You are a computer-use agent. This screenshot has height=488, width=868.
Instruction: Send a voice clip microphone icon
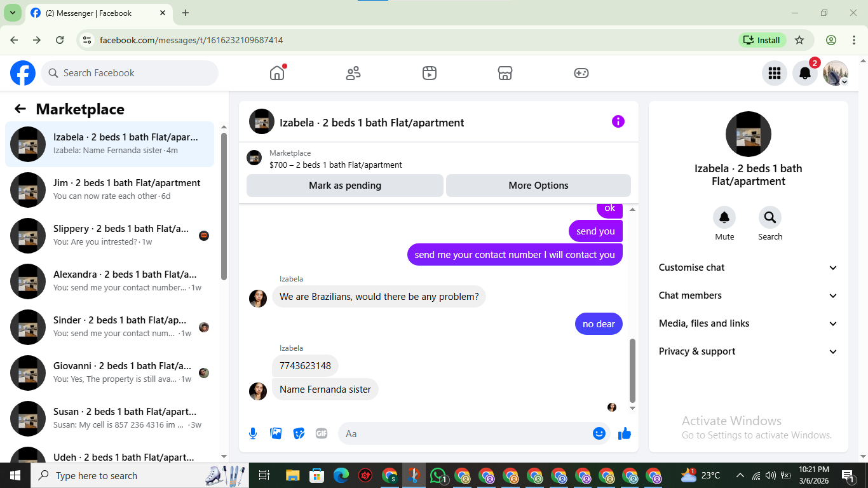tap(253, 433)
